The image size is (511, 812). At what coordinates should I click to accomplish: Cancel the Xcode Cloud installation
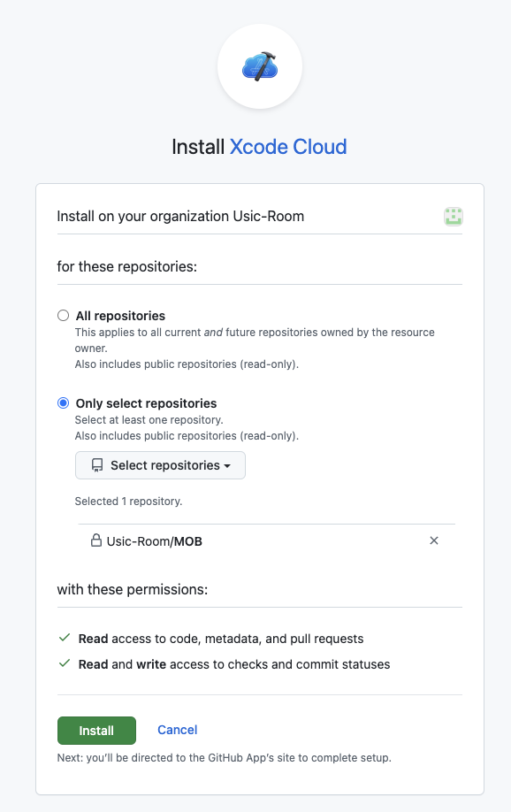click(177, 730)
